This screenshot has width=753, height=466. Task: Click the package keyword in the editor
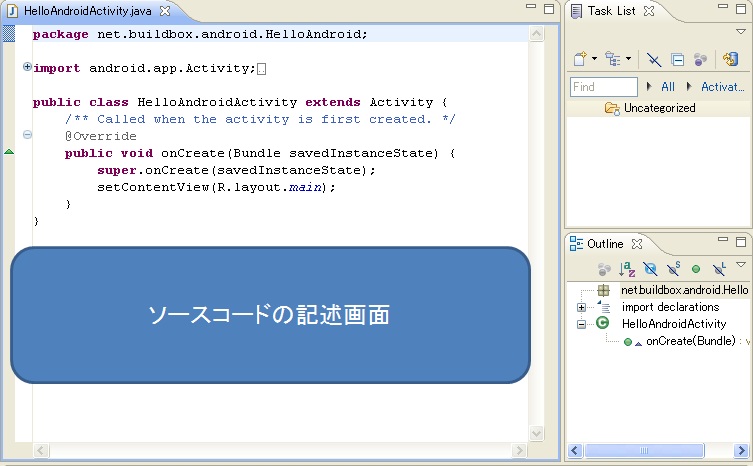(x=61, y=35)
